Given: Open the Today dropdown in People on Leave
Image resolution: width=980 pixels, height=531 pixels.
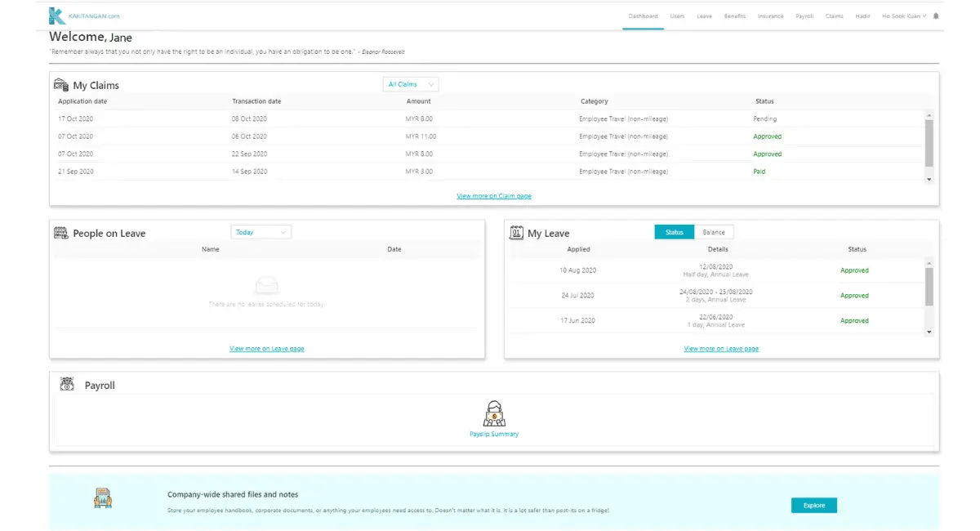Looking at the screenshot, I should click(261, 232).
